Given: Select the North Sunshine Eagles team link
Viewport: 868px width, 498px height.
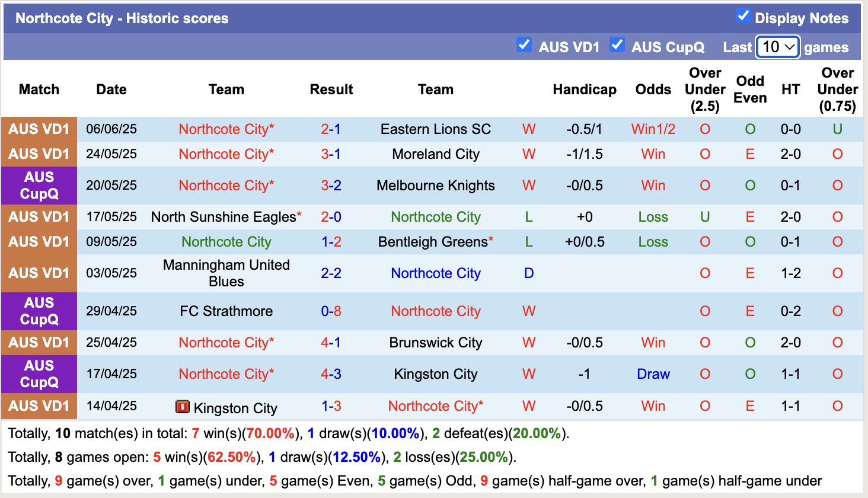Looking at the screenshot, I should (x=224, y=217).
